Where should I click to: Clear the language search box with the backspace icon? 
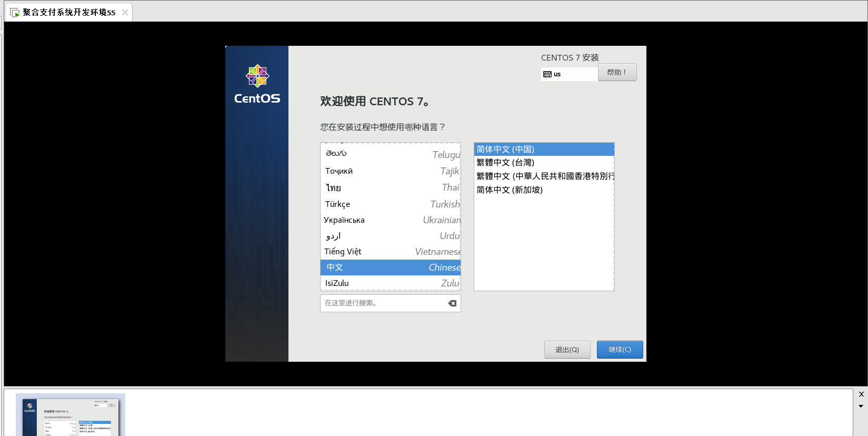pyautogui.click(x=452, y=303)
